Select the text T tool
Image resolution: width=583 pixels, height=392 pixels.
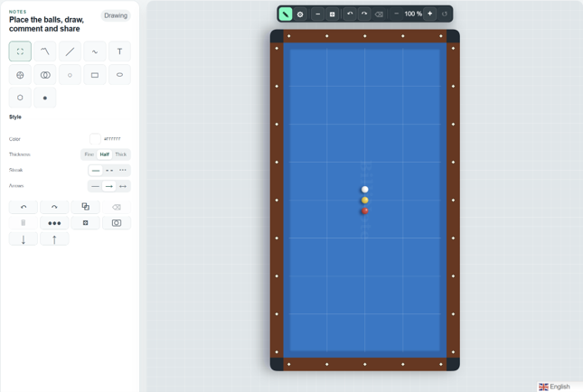(x=119, y=51)
